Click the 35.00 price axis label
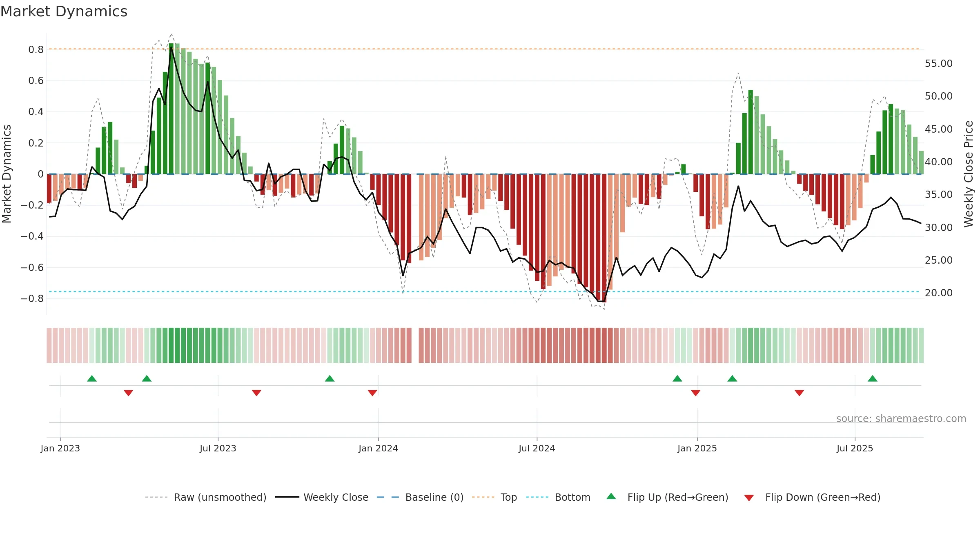The image size is (980, 551). (x=939, y=195)
